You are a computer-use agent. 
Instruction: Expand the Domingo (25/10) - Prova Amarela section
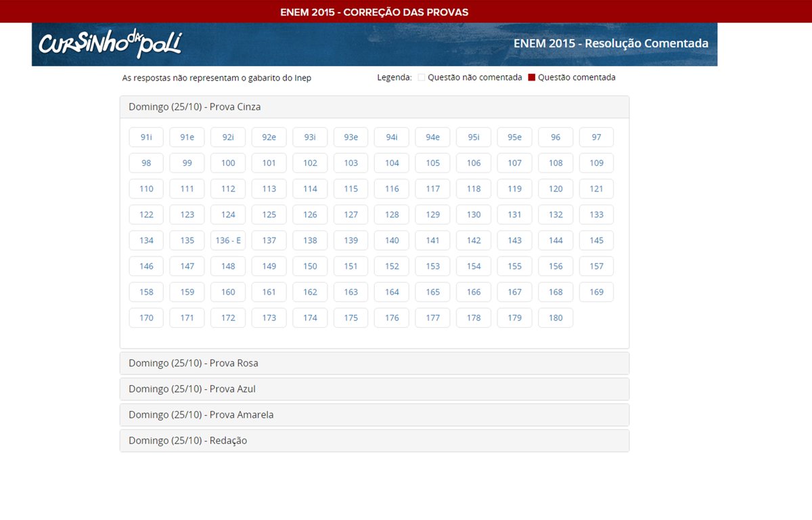(x=374, y=414)
